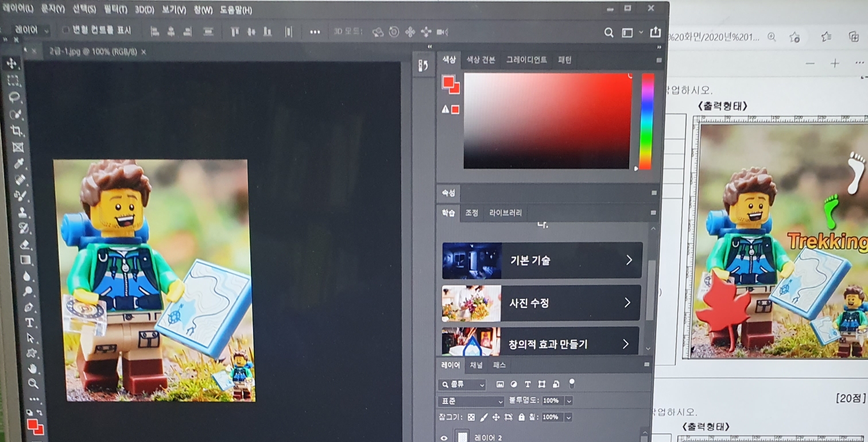The image size is (868, 442).
Task: Select the Custom Shape tool
Action: click(x=32, y=353)
